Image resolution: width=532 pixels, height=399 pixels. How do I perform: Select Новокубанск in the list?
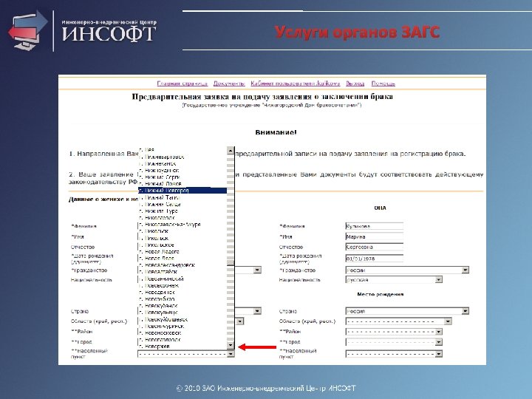[183, 306]
